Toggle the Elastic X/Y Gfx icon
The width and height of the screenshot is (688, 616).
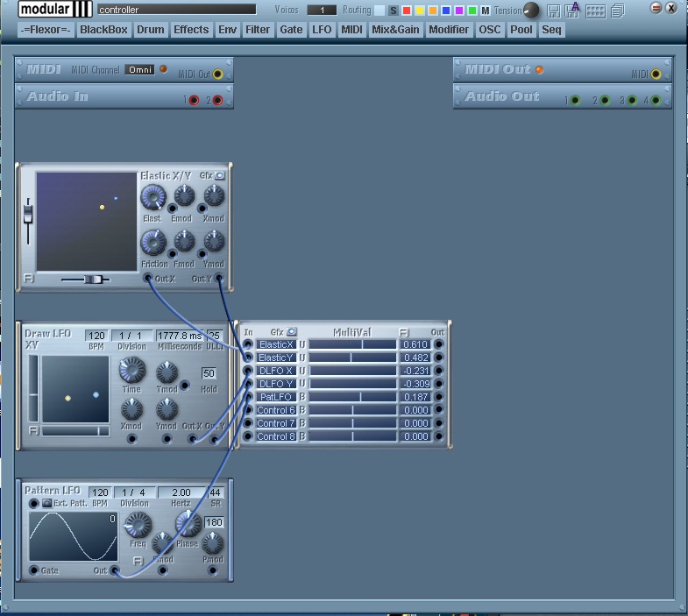click(219, 175)
